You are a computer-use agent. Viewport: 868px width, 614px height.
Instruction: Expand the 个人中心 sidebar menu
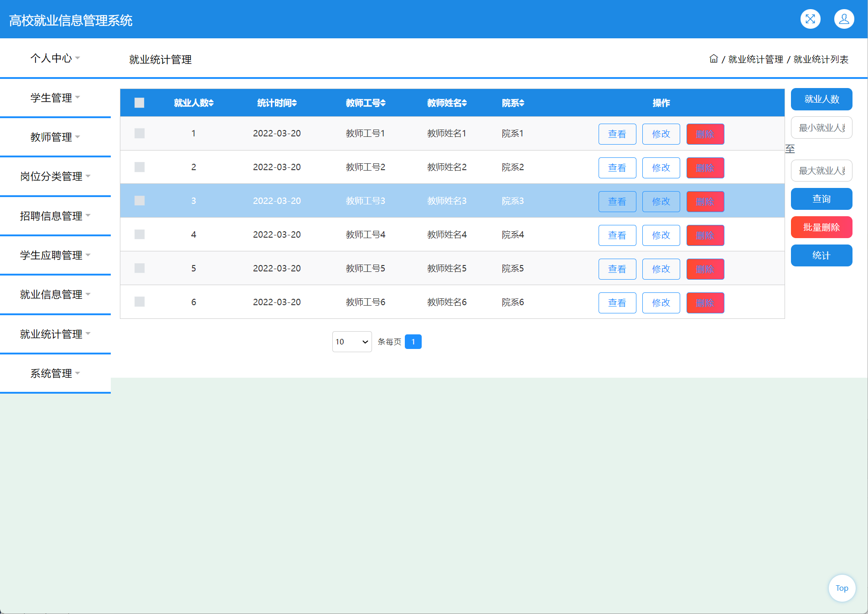pos(55,58)
